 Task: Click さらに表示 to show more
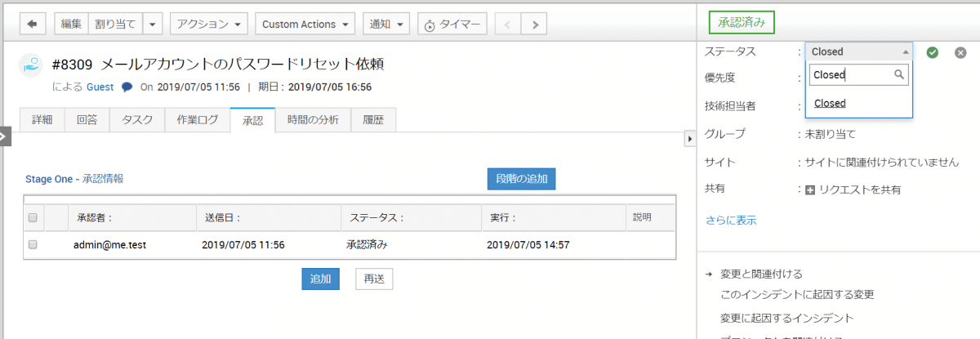(731, 220)
